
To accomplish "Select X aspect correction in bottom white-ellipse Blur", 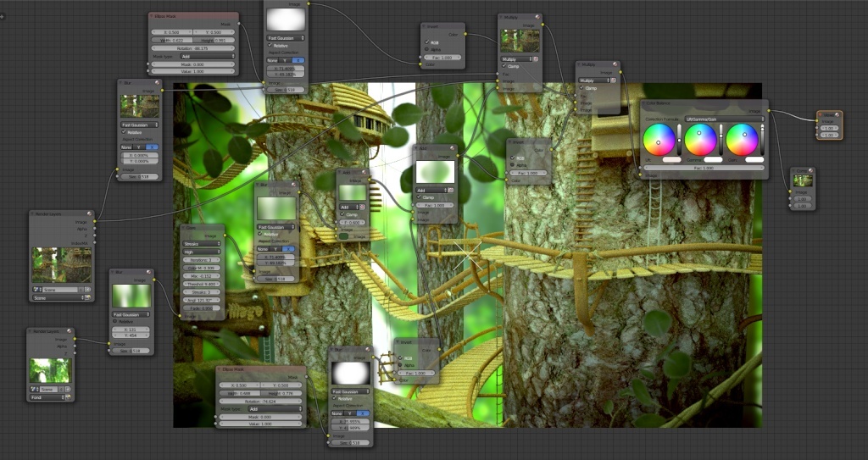I will point(363,413).
